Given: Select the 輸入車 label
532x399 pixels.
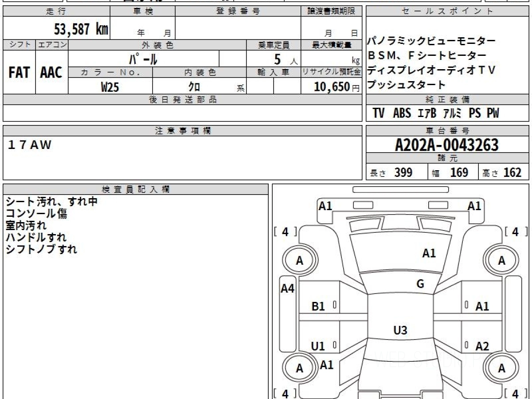Looking at the screenshot, I should click(x=274, y=72).
